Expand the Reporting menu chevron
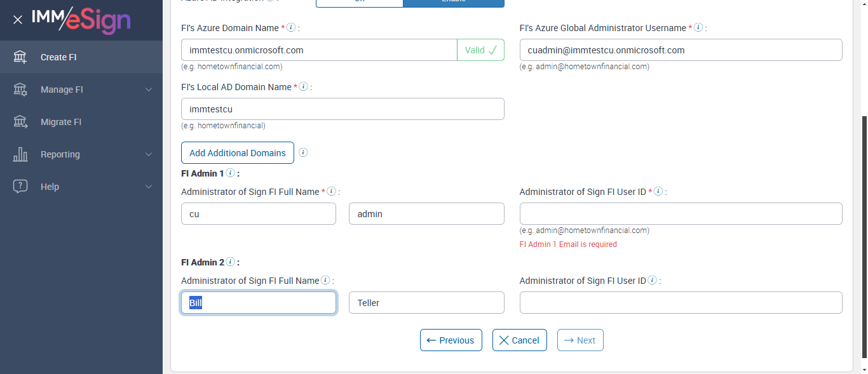The image size is (868, 374). coord(149,154)
